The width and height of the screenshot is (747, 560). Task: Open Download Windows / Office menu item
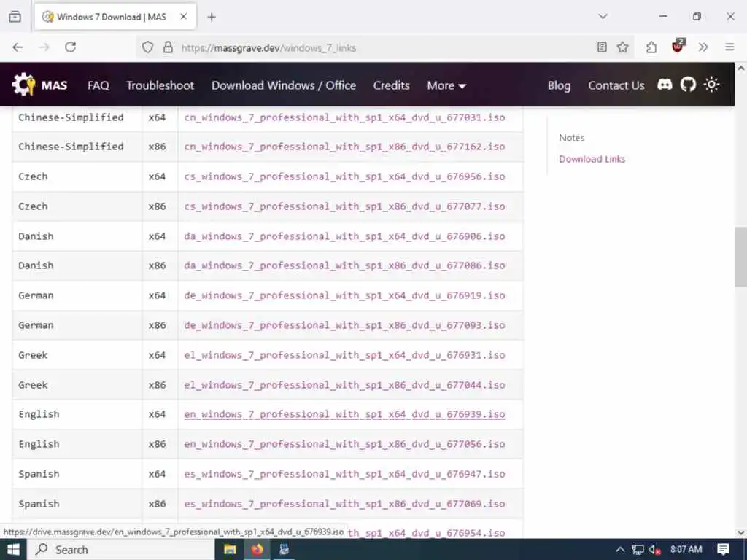pos(284,85)
